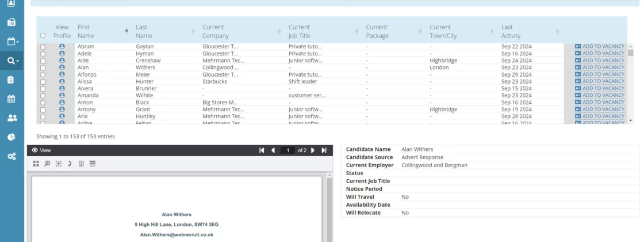Jump to last page of document

point(324,150)
